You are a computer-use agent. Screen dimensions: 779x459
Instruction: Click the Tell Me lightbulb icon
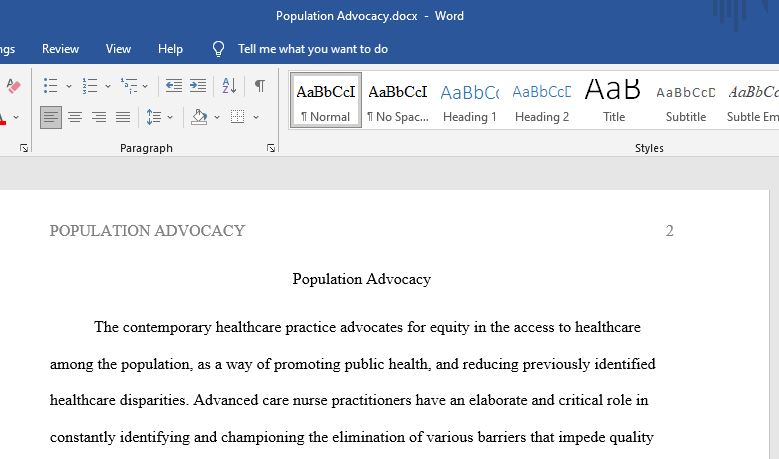point(218,49)
